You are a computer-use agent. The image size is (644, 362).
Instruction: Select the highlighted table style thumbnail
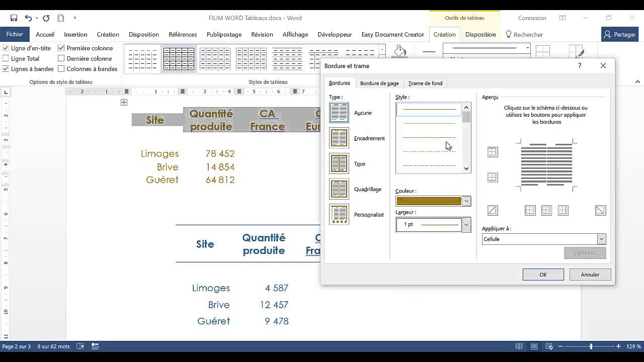179,59
